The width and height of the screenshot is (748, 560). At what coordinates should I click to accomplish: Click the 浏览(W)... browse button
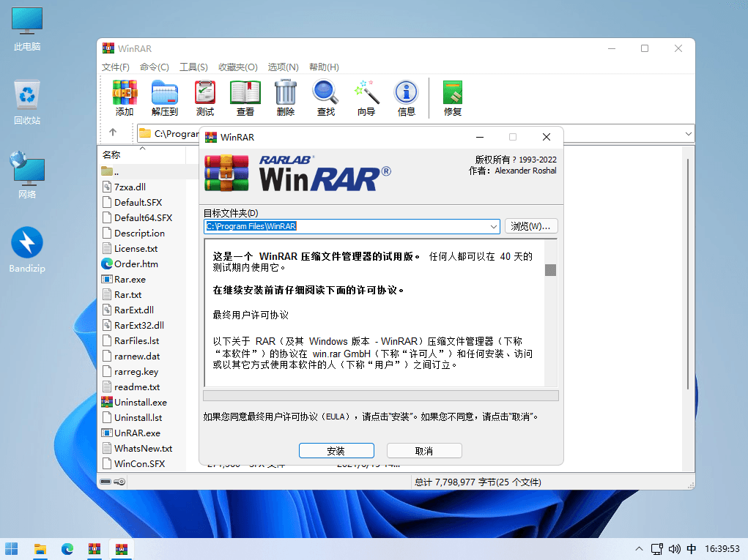click(530, 226)
